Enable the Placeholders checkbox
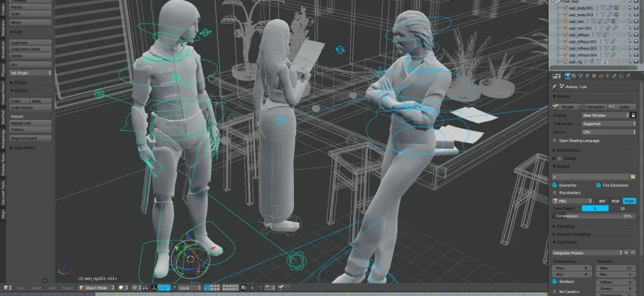This screenshot has height=296, width=644. tap(555, 192)
